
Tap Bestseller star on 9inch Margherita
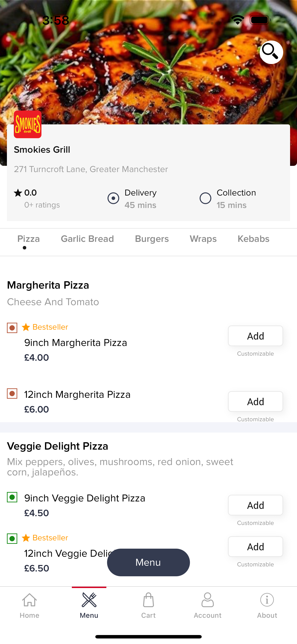[26, 327]
